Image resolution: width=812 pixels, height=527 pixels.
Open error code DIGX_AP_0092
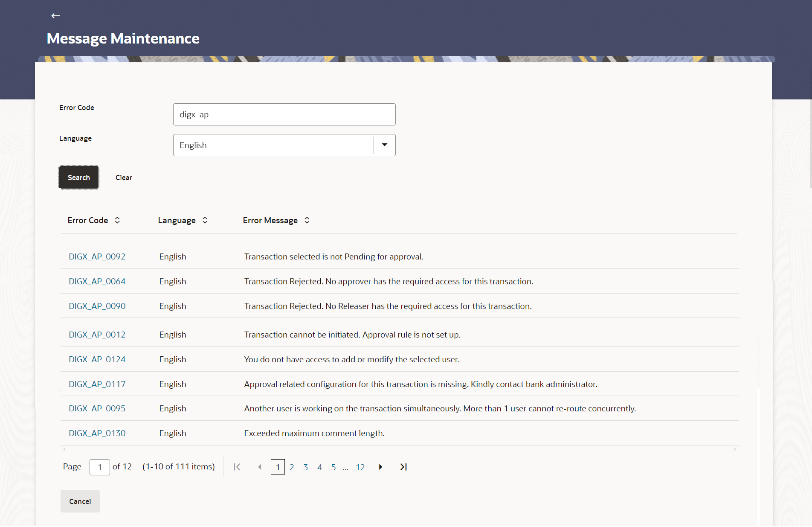tap(97, 256)
